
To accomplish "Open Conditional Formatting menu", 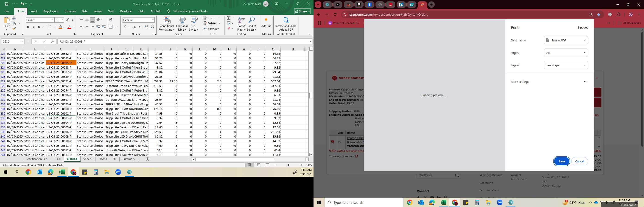I will 167,24.
